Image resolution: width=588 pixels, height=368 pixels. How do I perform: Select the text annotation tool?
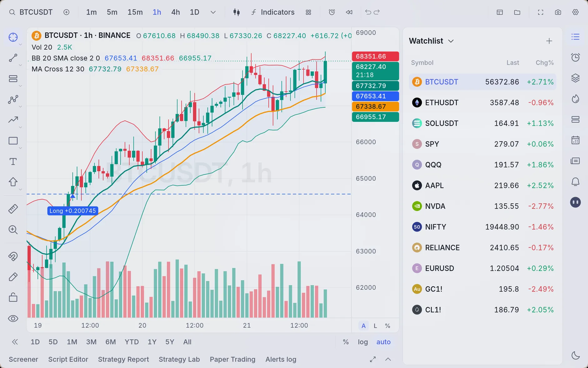[x=13, y=162]
